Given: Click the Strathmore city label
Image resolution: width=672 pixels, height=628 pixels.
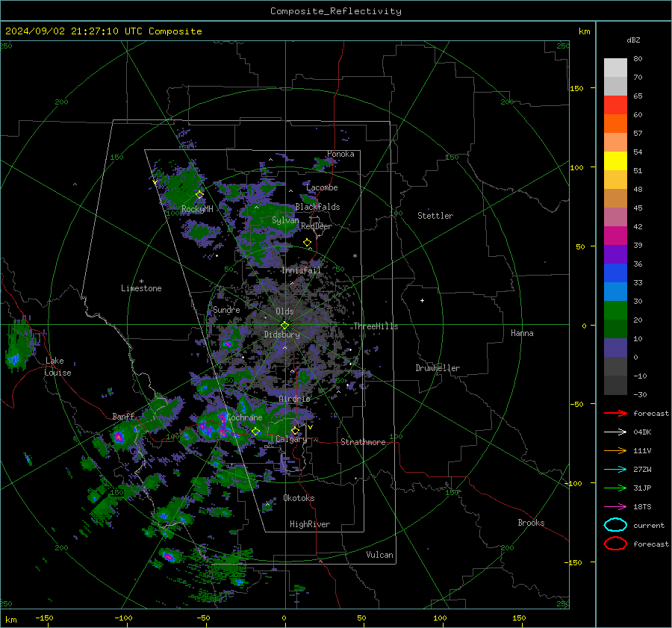Looking at the screenshot, I should pyautogui.click(x=363, y=442).
